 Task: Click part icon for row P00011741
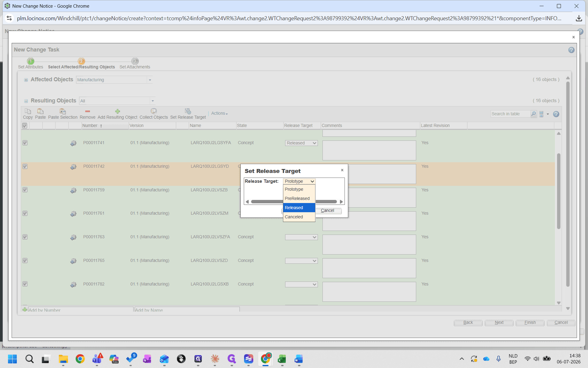point(73,143)
